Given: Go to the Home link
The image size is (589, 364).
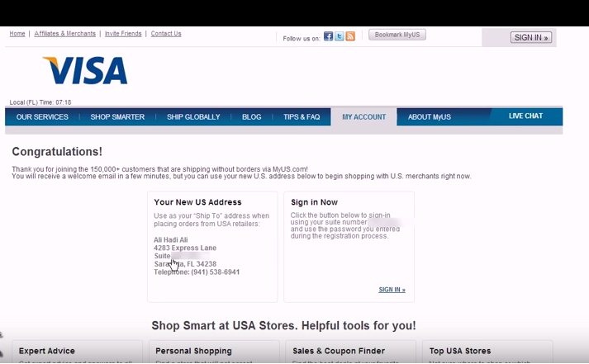Looking at the screenshot, I should 17,34.
